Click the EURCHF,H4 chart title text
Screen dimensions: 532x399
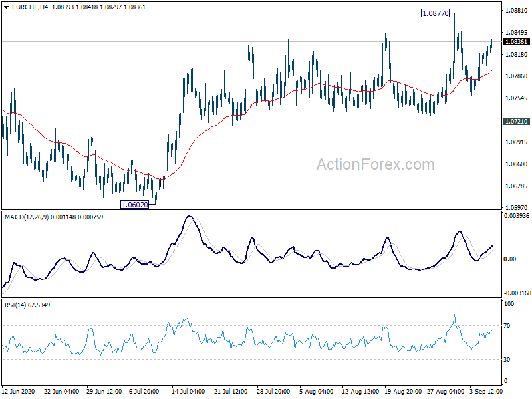(x=30, y=7)
